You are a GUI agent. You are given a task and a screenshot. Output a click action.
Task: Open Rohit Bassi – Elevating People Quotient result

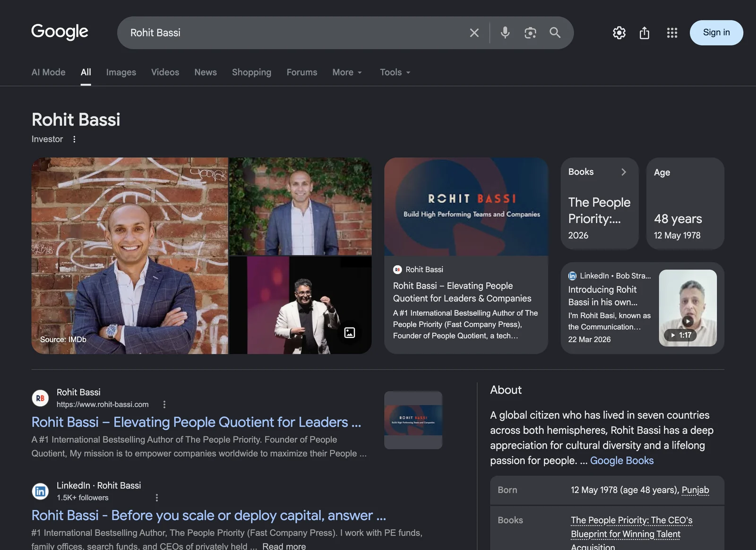click(x=196, y=422)
